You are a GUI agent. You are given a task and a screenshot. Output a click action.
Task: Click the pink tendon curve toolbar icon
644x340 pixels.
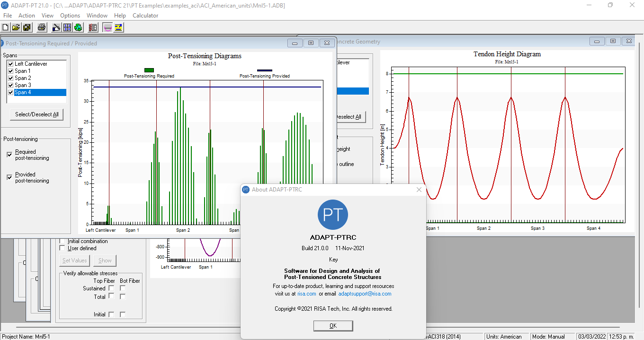pyautogui.click(x=107, y=27)
